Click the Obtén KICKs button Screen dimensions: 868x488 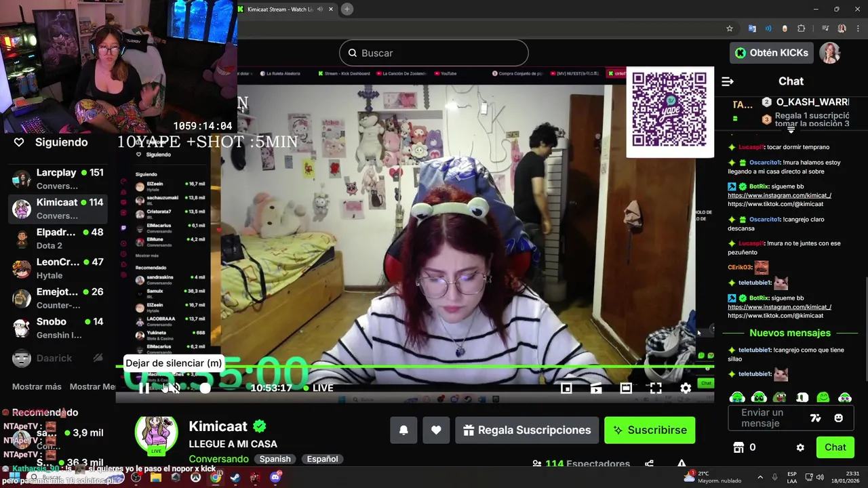(x=772, y=53)
